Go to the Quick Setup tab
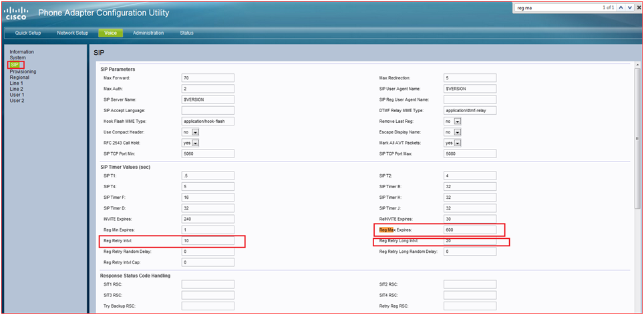This screenshot has height=315, width=644. (27, 33)
